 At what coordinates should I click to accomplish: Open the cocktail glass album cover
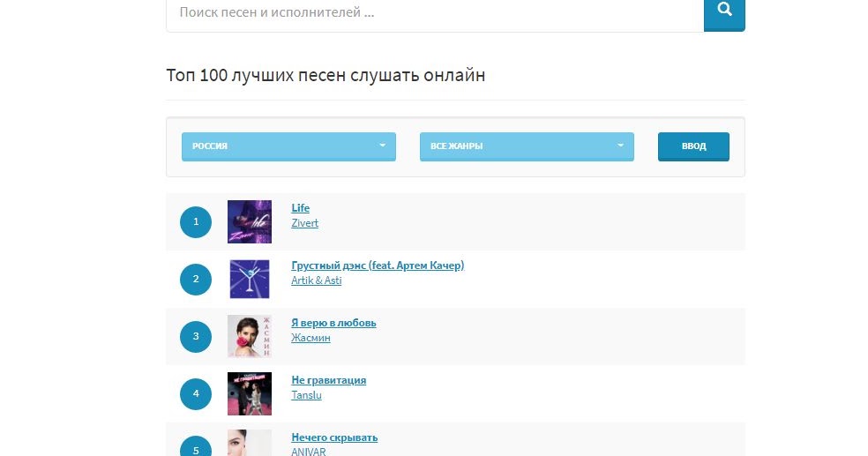tap(250, 279)
